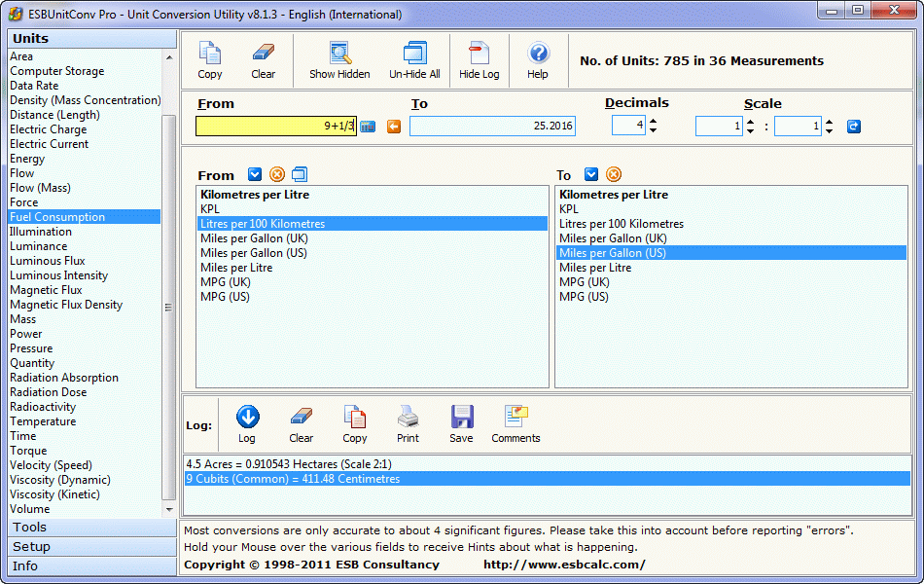Select Mass in the Units list
The height and width of the screenshot is (584, 924).
click(x=22, y=319)
